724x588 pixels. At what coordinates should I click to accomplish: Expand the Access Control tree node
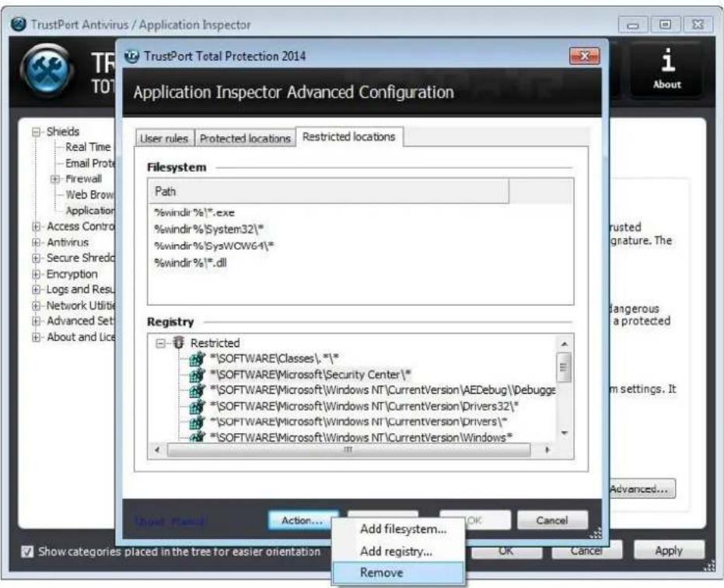37,226
